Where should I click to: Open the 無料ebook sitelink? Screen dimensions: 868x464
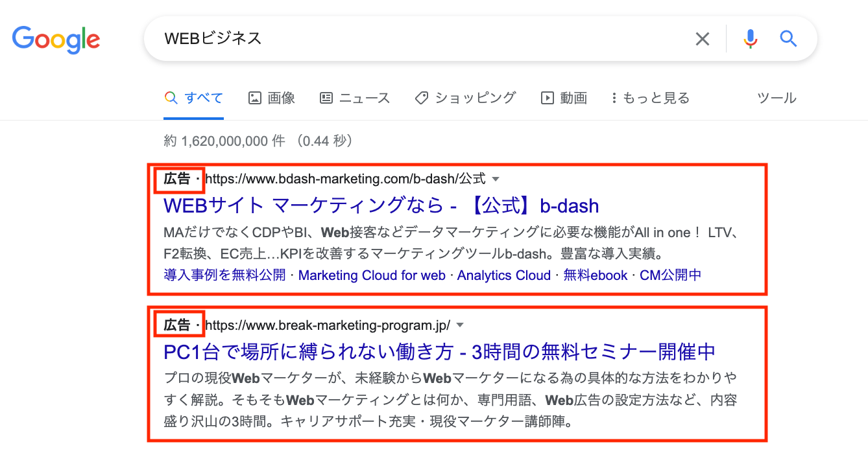pos(595,275)
